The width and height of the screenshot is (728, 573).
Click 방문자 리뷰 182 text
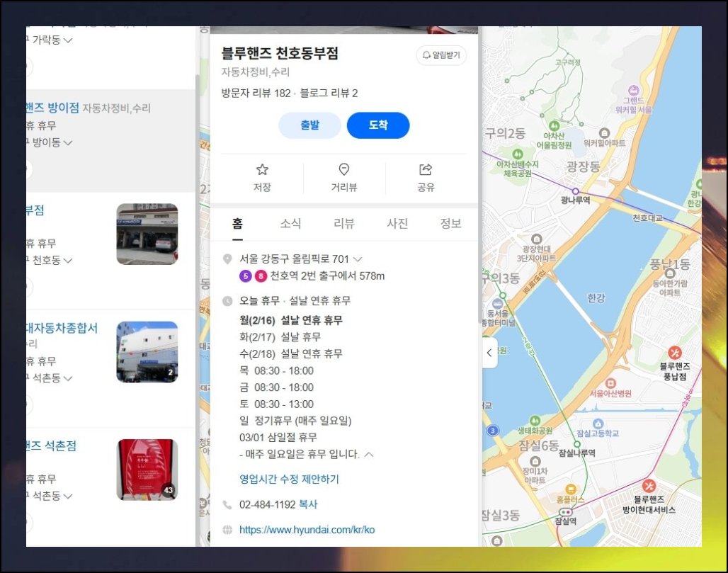pyautogui.click(x=256, y=93)
